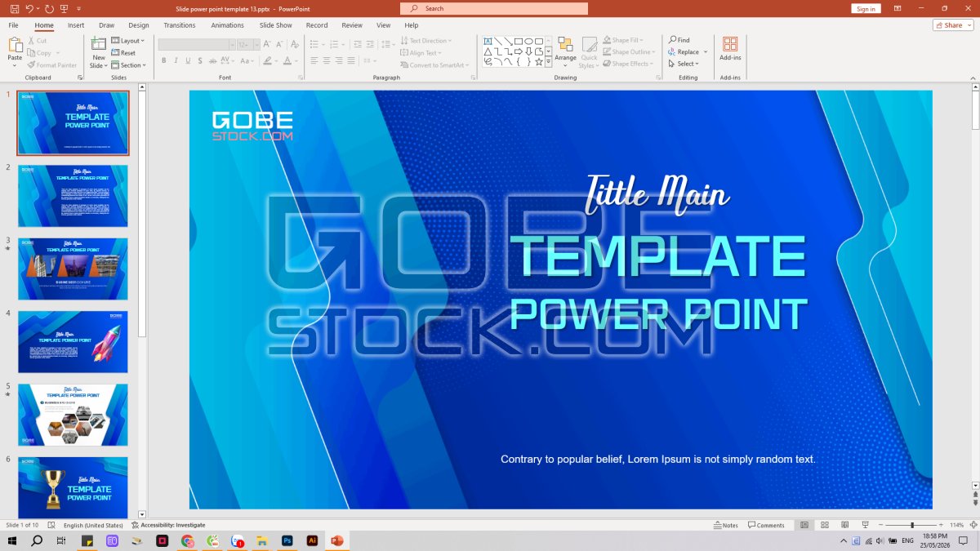Image resolution: width=980 pixels, height=551 pixels.
Task: Click the Lorem Ipsum subtitle text
Action: click(658, 459)
